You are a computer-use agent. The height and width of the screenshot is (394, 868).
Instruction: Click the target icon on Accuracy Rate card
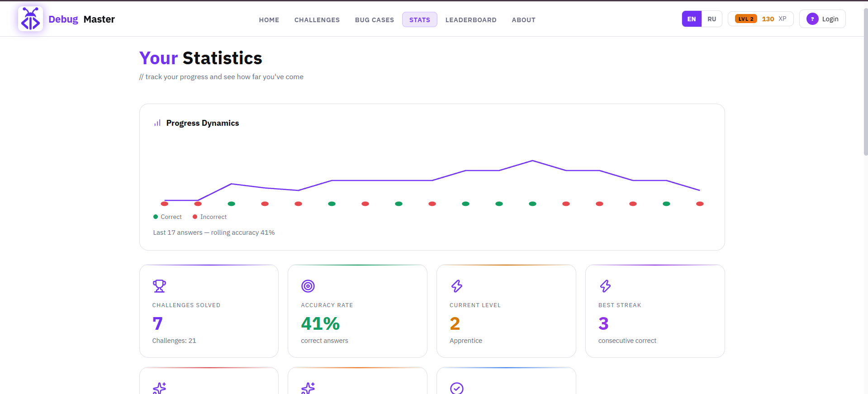(x=308, y=286)
